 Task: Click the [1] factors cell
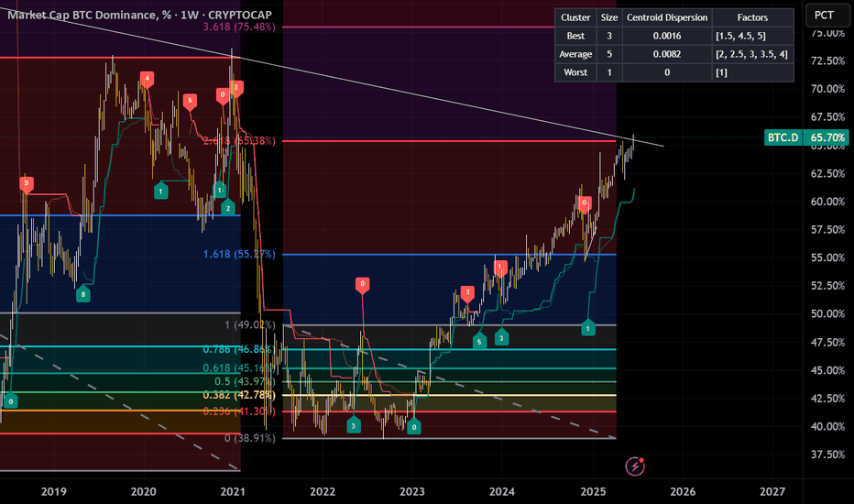click(752, 71)
